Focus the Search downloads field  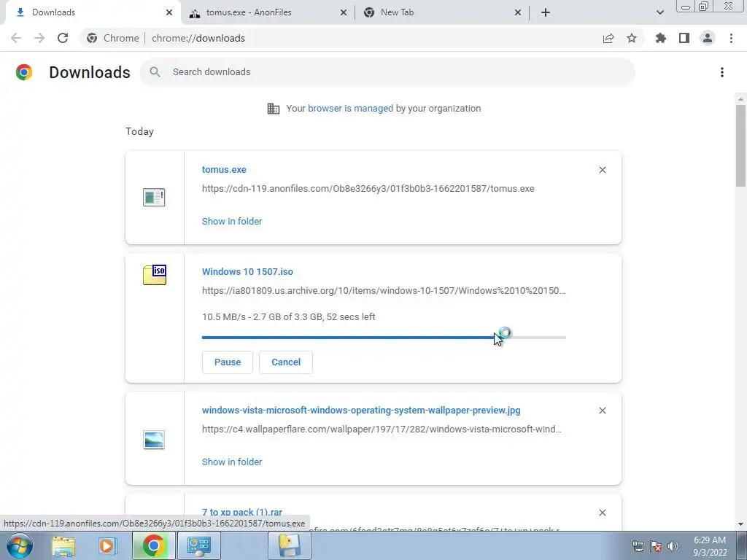pyautogui.click(x=387, y=72)
